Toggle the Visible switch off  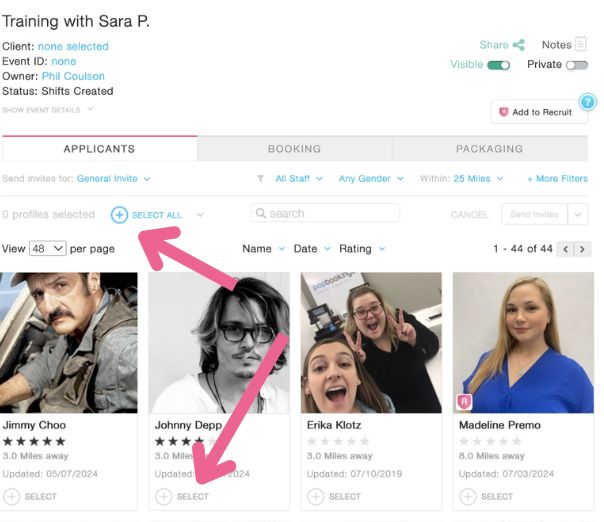(498, 65)
